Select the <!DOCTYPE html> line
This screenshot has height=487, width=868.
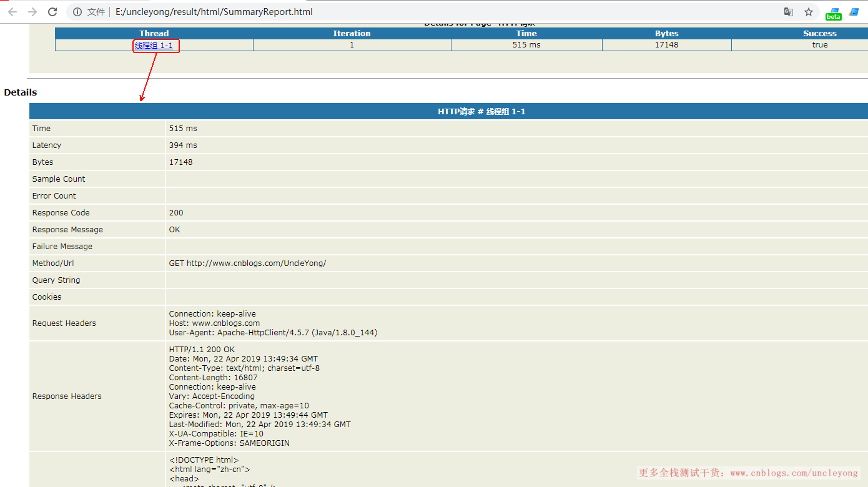tap(204, 460)
